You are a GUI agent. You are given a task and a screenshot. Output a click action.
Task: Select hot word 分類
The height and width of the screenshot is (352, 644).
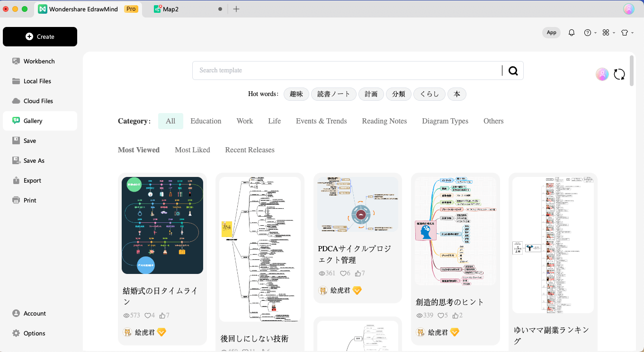point(399,94)
